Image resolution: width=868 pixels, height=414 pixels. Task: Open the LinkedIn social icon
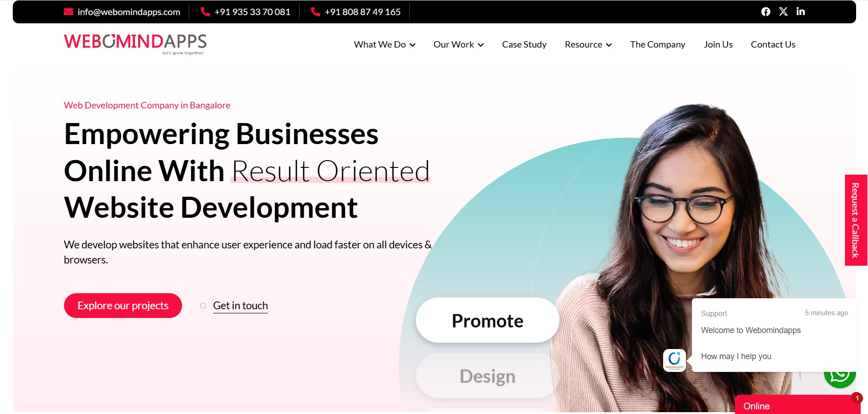pos(801,11)
